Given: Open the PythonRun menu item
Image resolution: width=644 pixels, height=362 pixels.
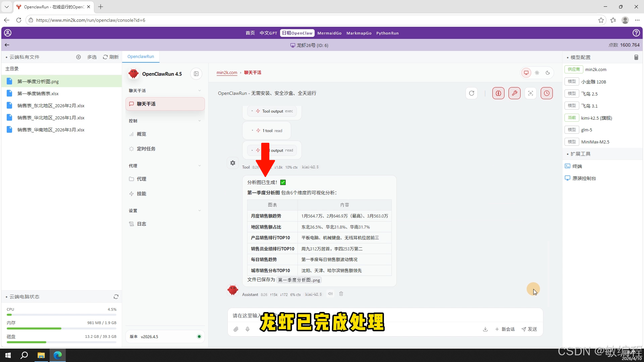Looking at the screenshot, I should click(x=387, y=33).
